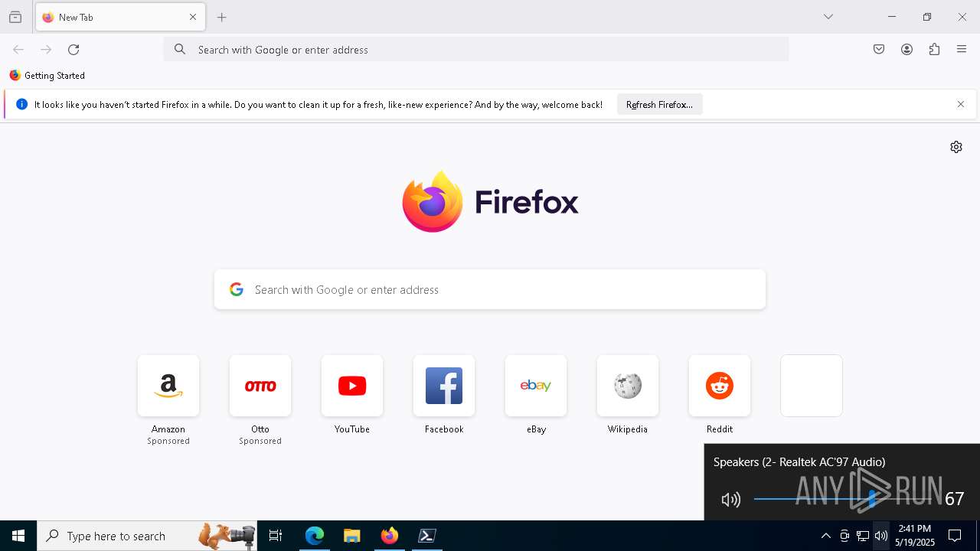Click the Firefox logo on page

point(490,202)
